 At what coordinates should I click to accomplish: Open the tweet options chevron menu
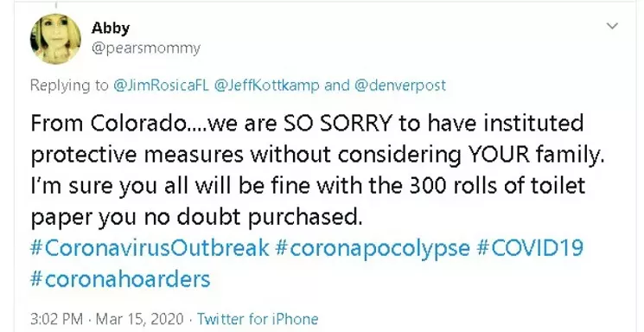[612, 26]
